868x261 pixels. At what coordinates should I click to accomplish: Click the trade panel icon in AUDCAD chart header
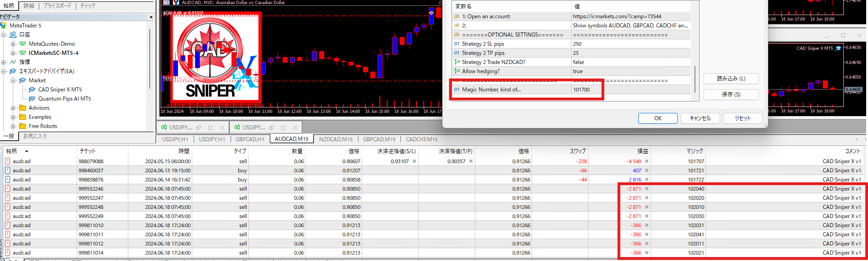click(x=167, y=3)
